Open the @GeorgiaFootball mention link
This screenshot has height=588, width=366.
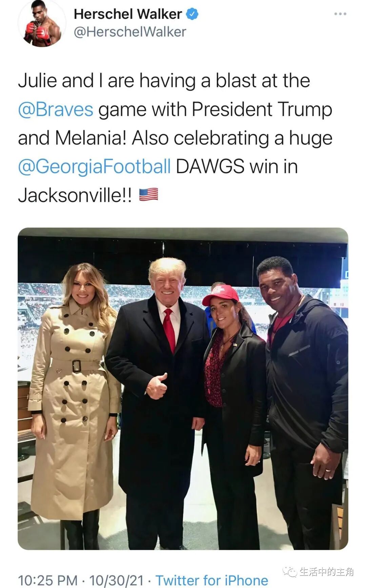pyautogui.click(x=94, y=167)
